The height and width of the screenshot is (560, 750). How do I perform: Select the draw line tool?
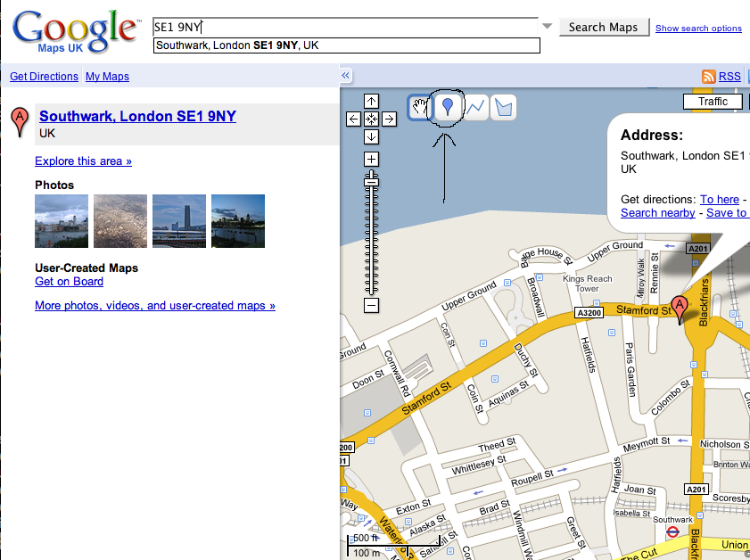click(476, 108)
